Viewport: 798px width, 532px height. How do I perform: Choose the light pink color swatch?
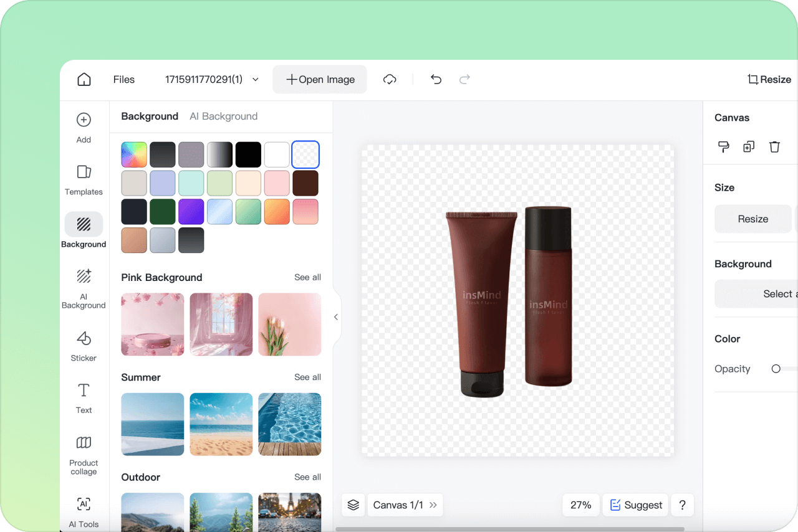(x=277, y=183)
